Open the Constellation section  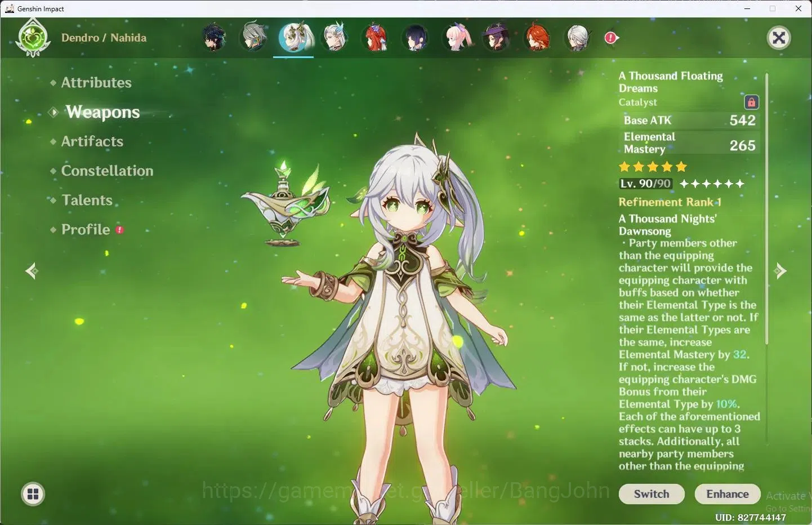107,171
